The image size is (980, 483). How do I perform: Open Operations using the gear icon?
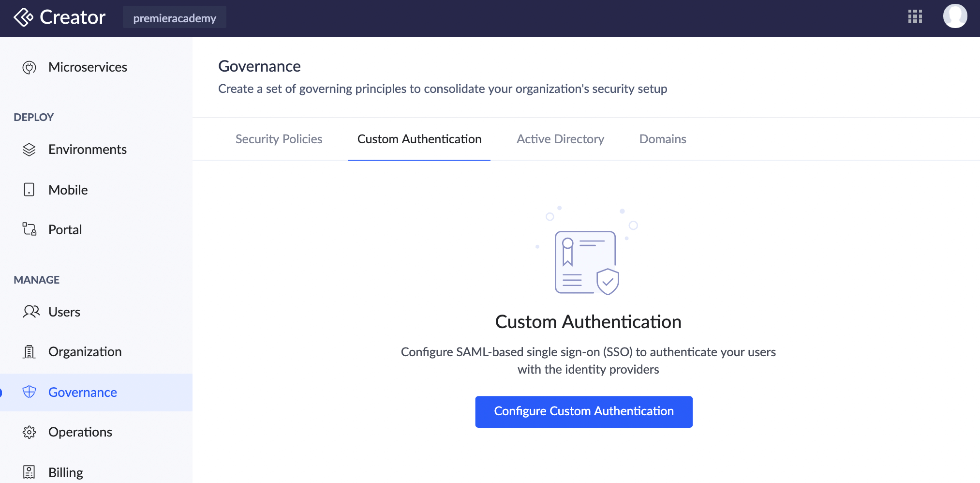coord(30,432)
